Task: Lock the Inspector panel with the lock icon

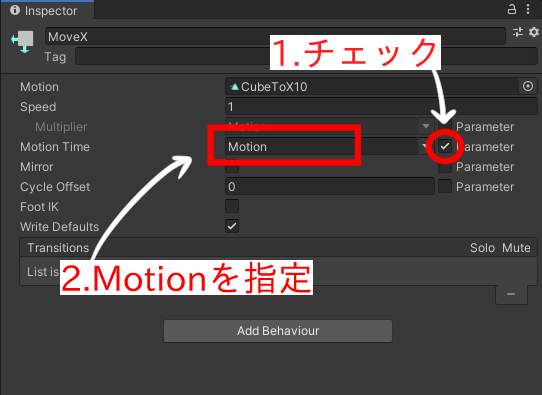Action: (x=512, y=9)
